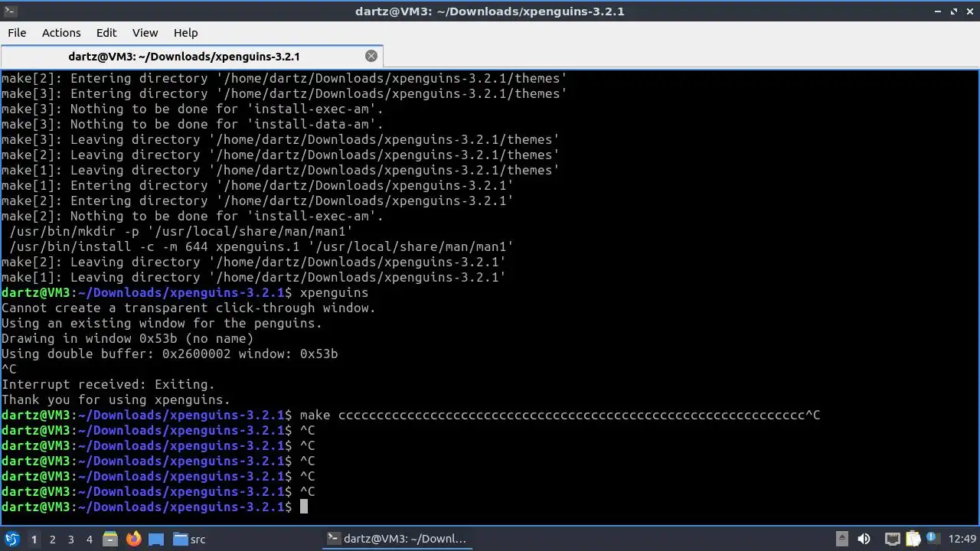This screenshot has height=551, width=980.
Task: Open the volume control in tray
Action: [x=864, y=539]
